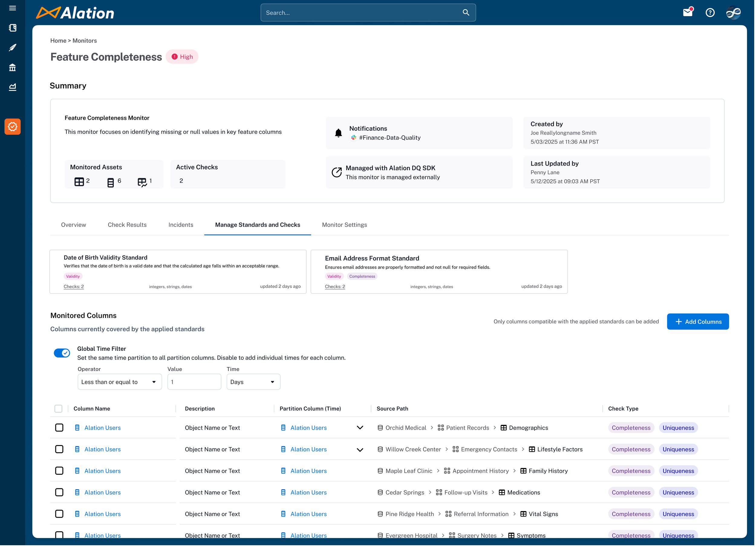Click the Add Columns button
This screenshot has height=547, width=756.
[698, 322]
